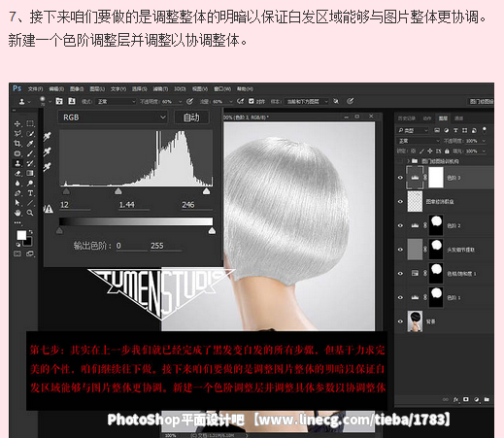Select the Horizontal Type tool
The image size is (504, 438).
point(30,193)
